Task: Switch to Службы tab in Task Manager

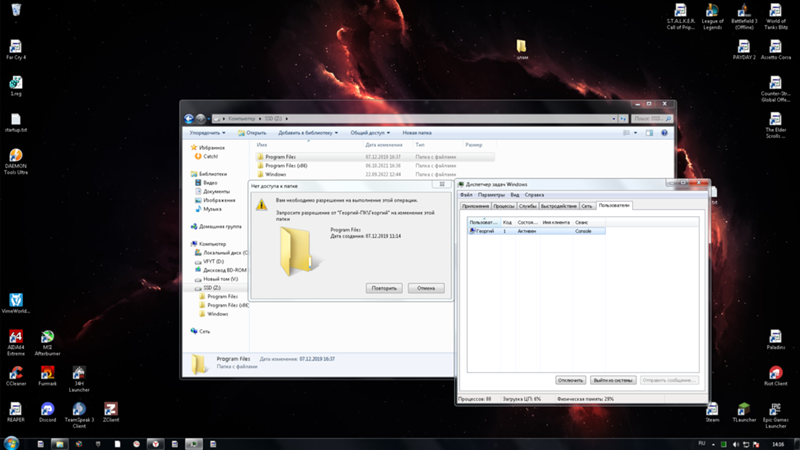Action: coord(528,206)
